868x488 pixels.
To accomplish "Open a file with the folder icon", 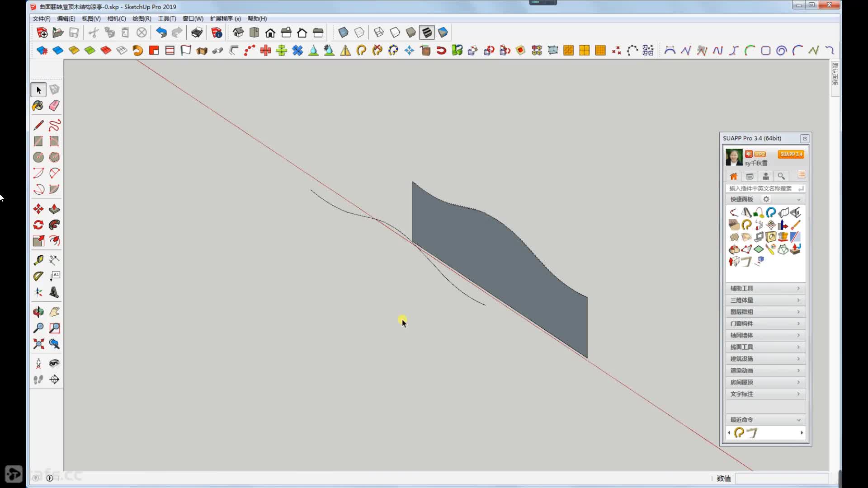I will [x=58, y=33].
